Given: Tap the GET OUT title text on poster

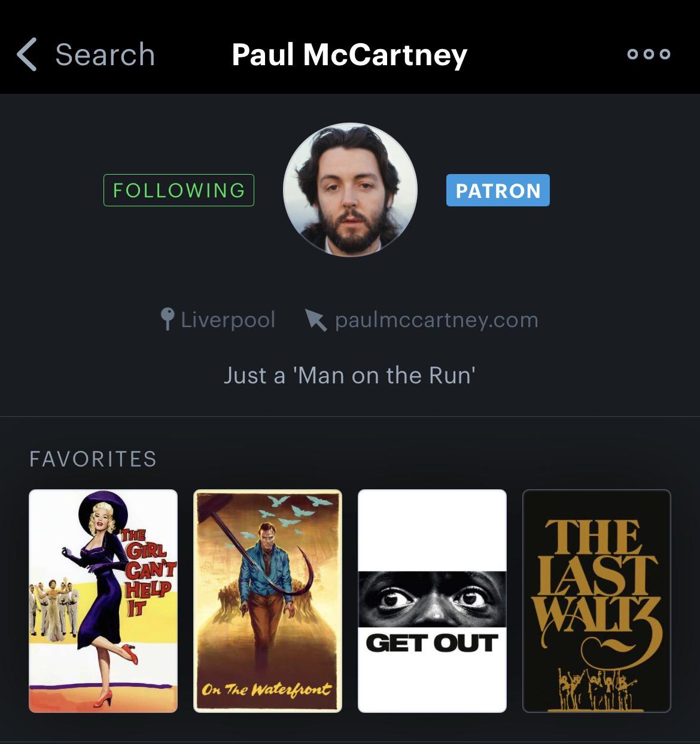Looking at the screenshot, I should pyautogui.click(x=432, y=643).
